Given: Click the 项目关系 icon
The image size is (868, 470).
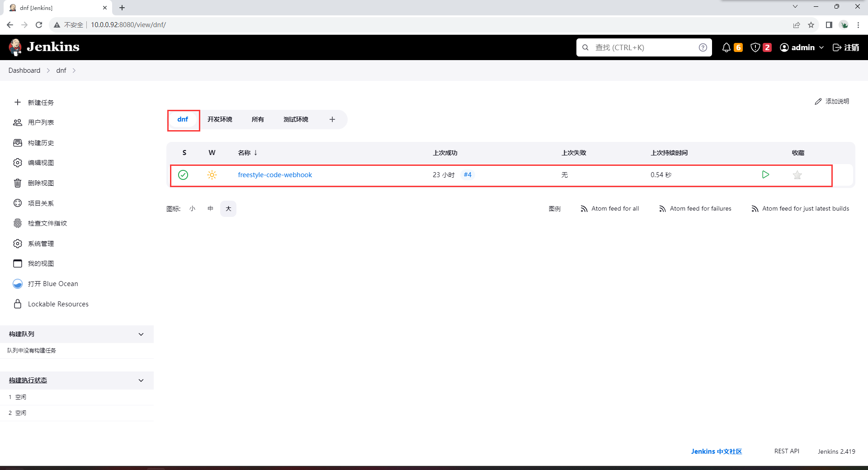Looking at the screenshot, I should [x=18, y=203].
